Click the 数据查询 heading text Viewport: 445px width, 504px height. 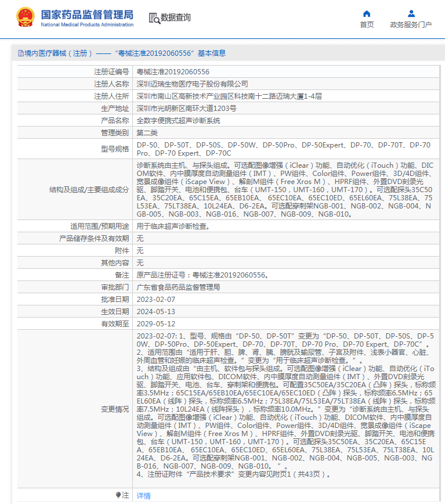point(175,18)
